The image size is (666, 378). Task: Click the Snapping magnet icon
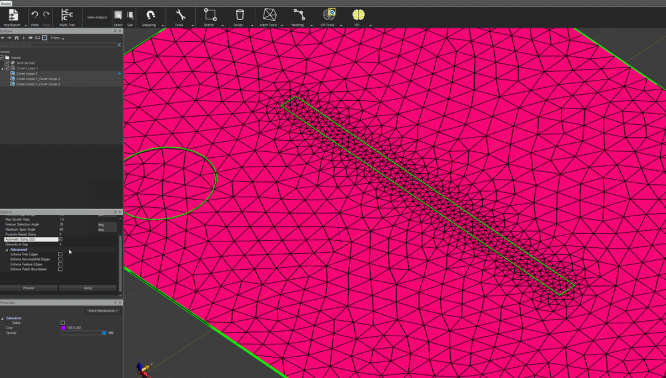(150, 15)
